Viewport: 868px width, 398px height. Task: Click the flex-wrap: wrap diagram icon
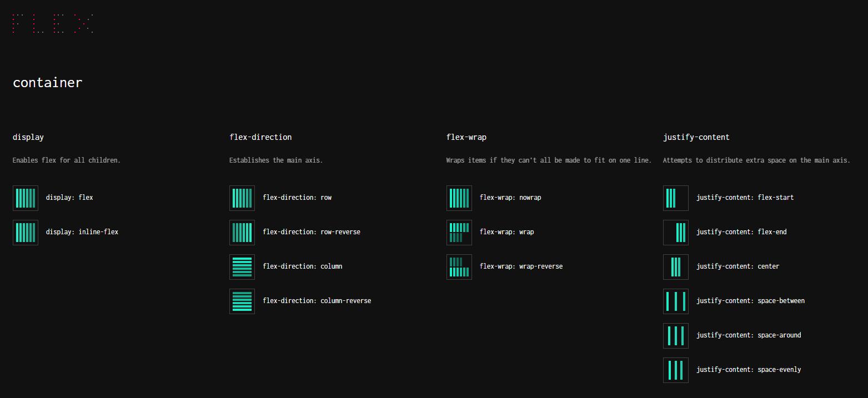pyautogui.click(x=459, y=232)
